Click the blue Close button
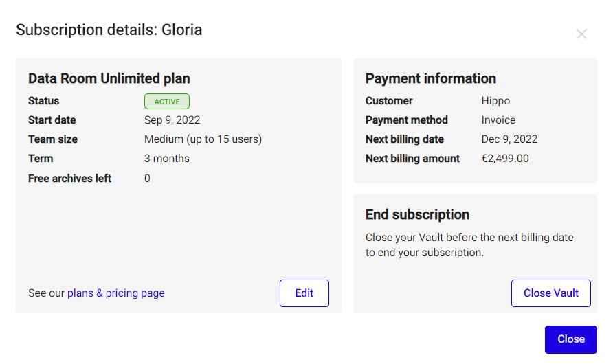Screen dimensions: 613x364 click(x=571, y=339)
